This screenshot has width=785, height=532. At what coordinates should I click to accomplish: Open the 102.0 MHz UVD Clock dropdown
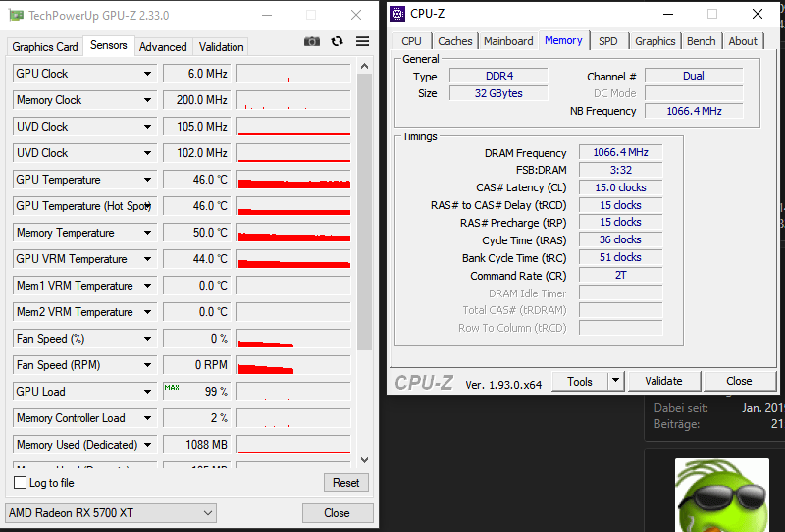[147, 153]
